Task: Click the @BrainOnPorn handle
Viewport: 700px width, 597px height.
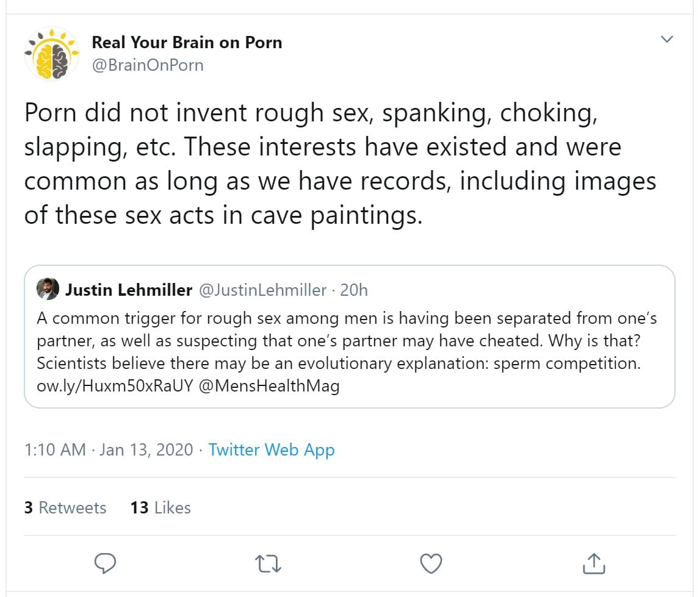Action: point(147,65)
